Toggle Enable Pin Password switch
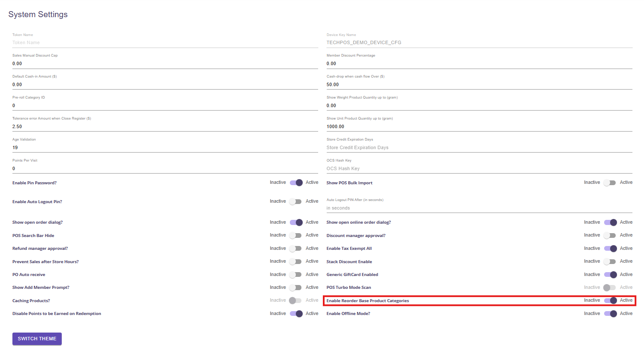Image resolution: width=644 pixels, height=351 pixels. click(296, 183)
